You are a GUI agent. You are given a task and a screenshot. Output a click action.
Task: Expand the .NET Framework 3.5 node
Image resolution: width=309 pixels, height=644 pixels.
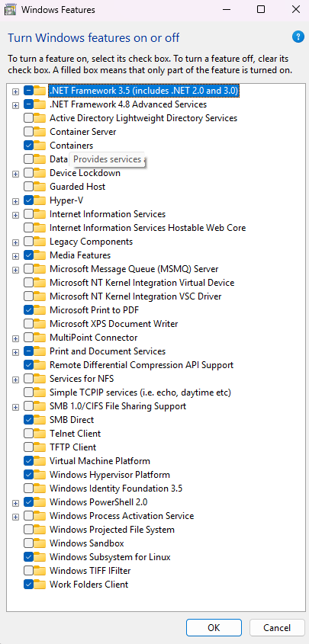click(15, 91)
